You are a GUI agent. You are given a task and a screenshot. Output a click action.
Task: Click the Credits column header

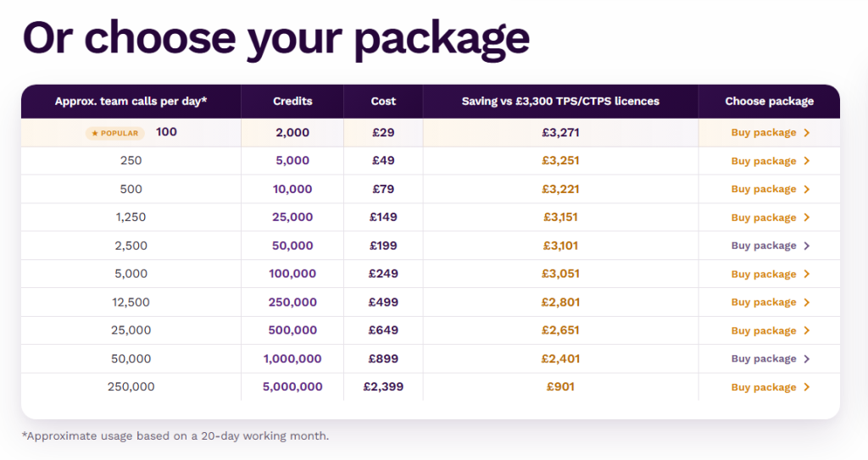tap(292, 102)
